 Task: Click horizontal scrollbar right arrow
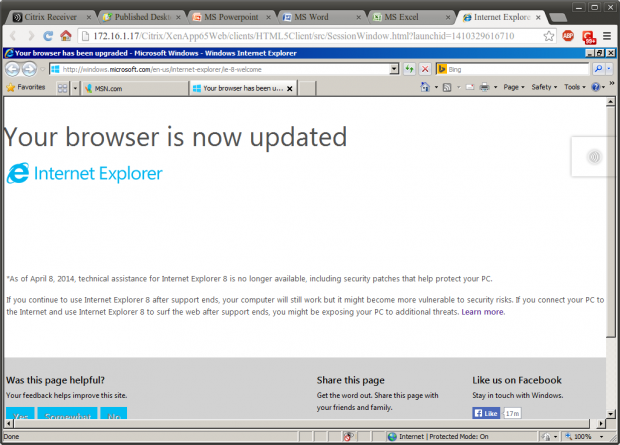[x=601, y=423]
